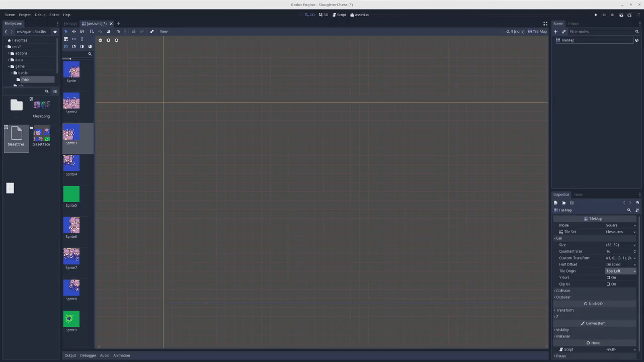Stop the running scene

(612, 15)
